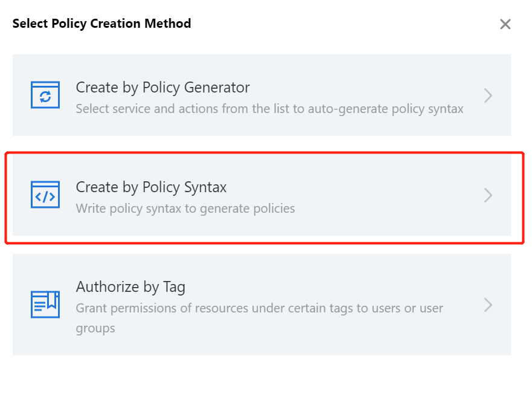The image size is (532, 394).
Task: Close the Select Policy Creation Method dialog
Action: click(x=505, y=24)
